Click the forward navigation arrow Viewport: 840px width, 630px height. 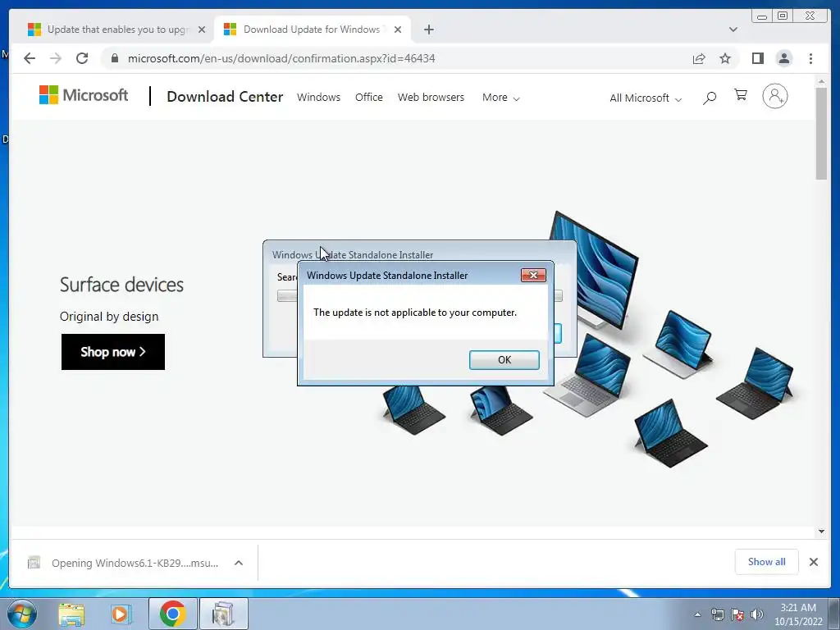point(56,58)
